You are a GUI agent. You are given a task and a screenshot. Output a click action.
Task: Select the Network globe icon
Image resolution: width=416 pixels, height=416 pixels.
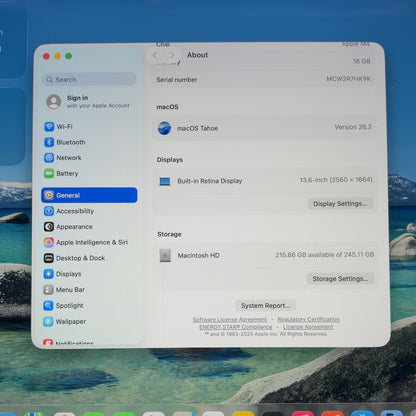[49, 158]
